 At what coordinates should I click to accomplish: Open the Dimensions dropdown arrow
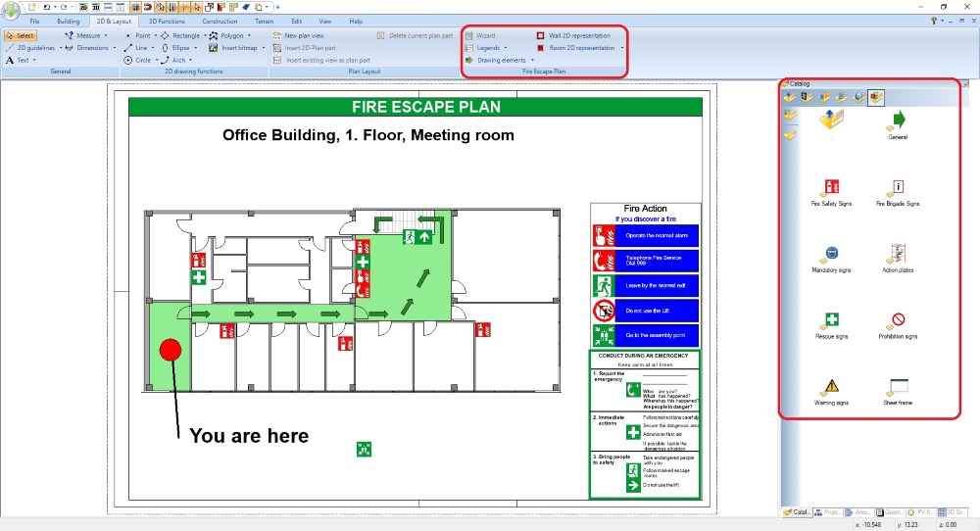(x=115, y=48)
